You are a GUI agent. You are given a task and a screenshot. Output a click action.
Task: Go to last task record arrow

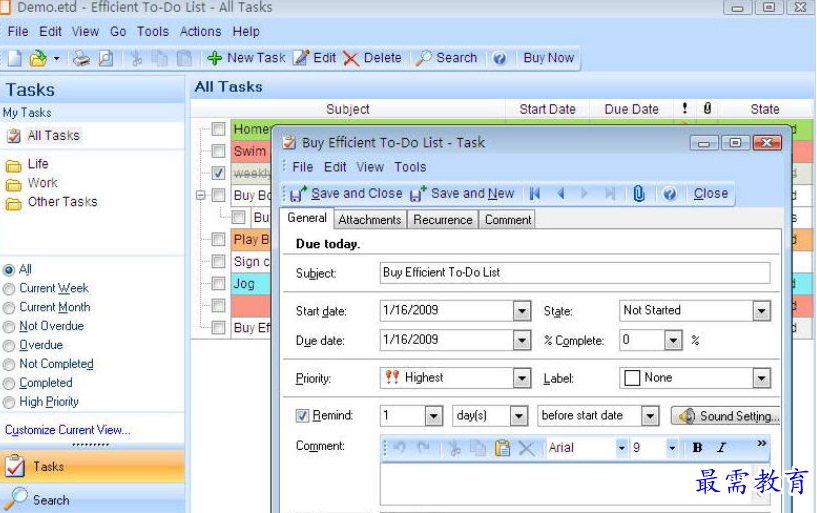pyautogui.click(x=610, y=194)
